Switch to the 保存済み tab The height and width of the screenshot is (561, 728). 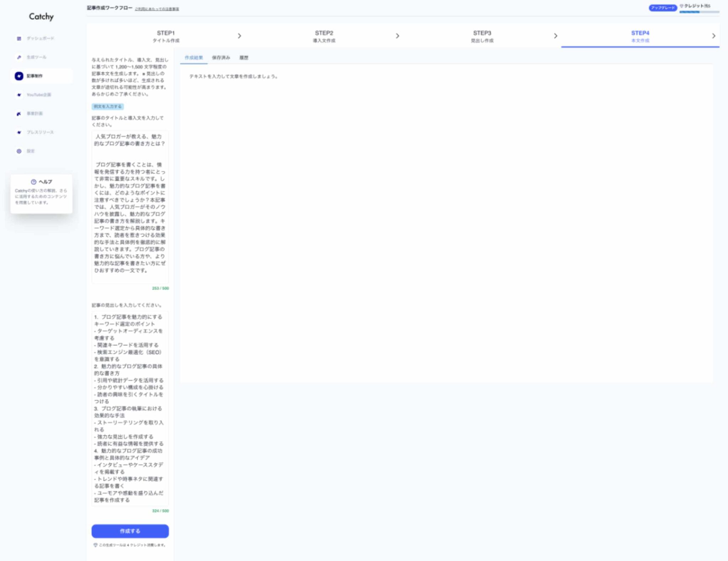[221, 58]
